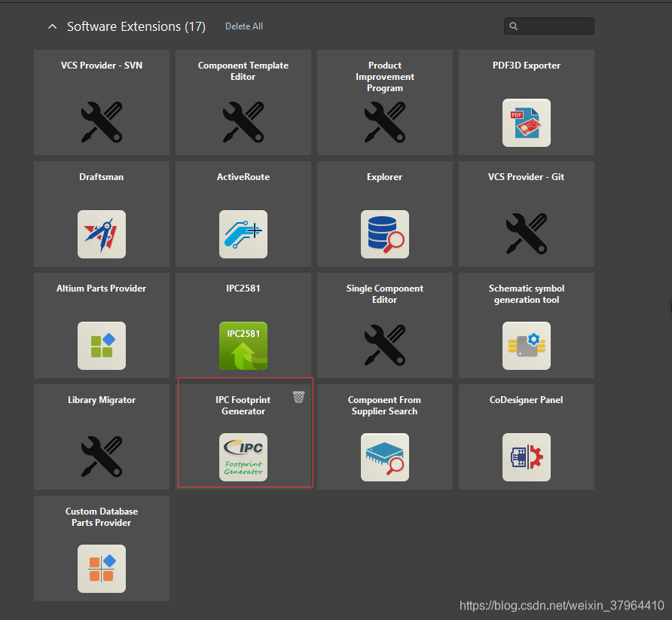
Task: Collapse the Software Extensions section
Action: click(52, 26)
